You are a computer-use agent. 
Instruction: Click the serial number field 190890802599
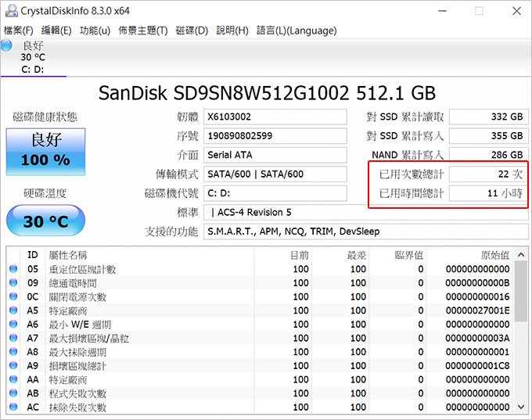(275, 136)
